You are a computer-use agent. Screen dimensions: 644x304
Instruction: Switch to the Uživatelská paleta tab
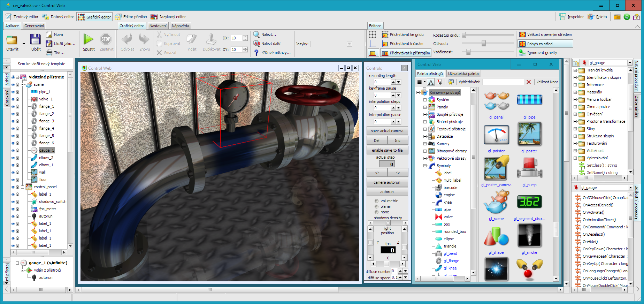point(463,74)
